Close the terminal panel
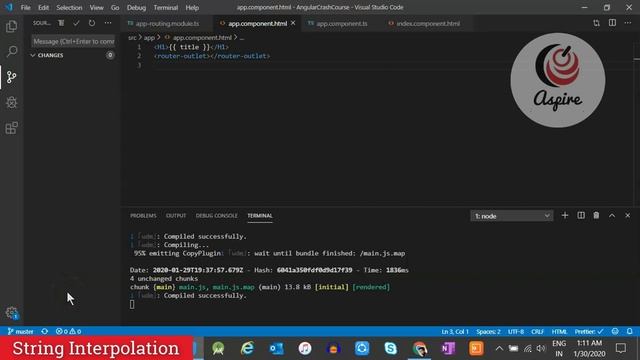 coord(628,216)
